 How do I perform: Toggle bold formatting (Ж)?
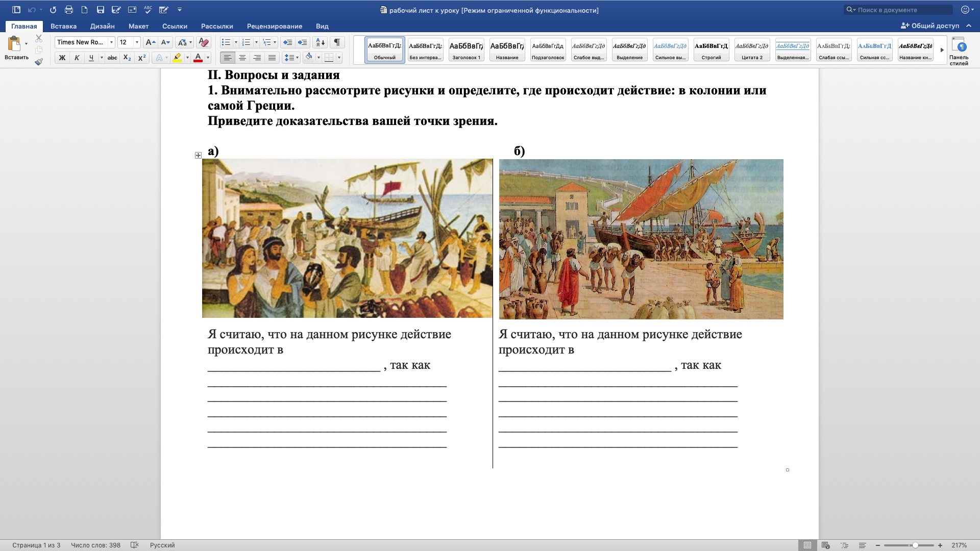(x=62, y=58)
